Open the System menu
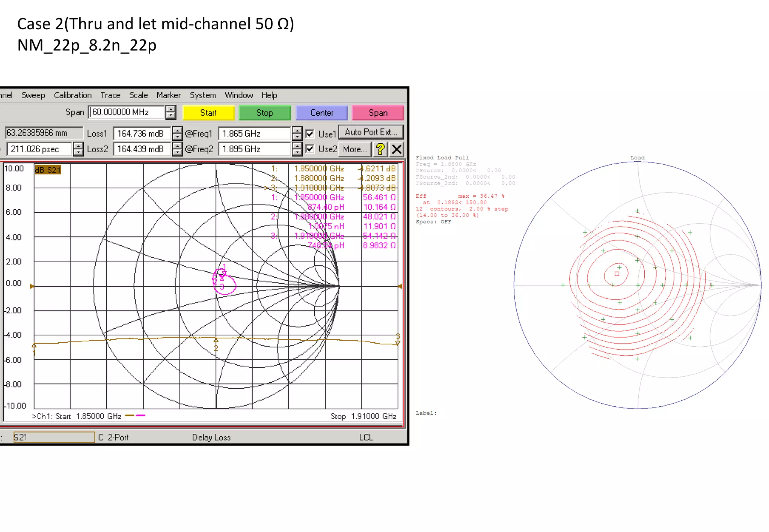This screenshot has width=769, height=532. click(x=203, y=95)
